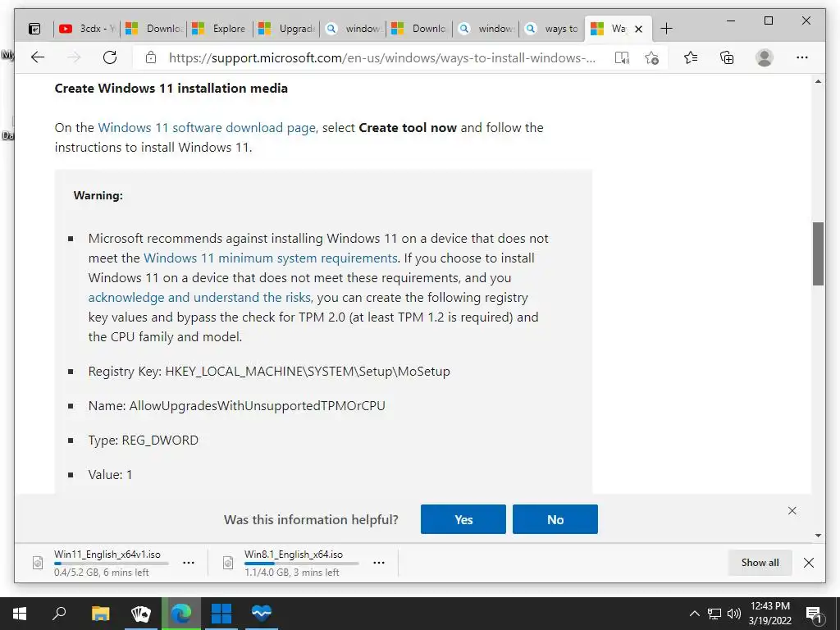
Task: Select the Type: REG_DWORD text
Action: click(x=143, y=441)
